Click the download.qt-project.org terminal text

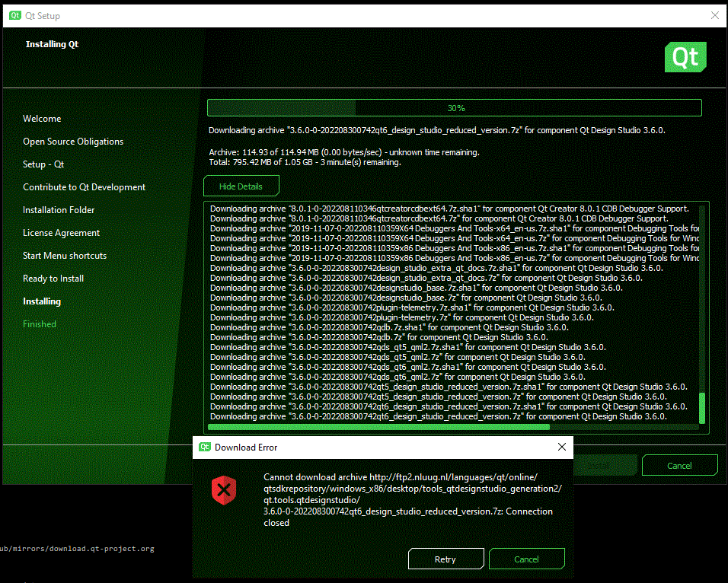coord(77,549)
